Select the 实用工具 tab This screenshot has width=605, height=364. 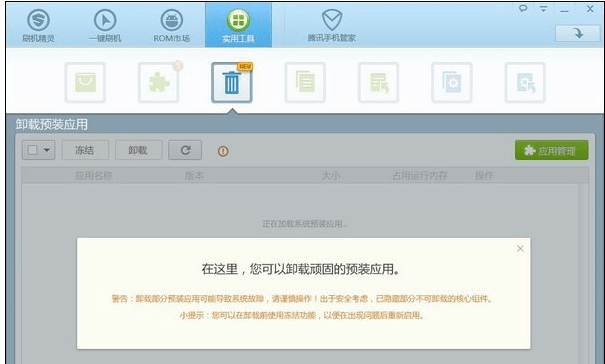[238, 25]
